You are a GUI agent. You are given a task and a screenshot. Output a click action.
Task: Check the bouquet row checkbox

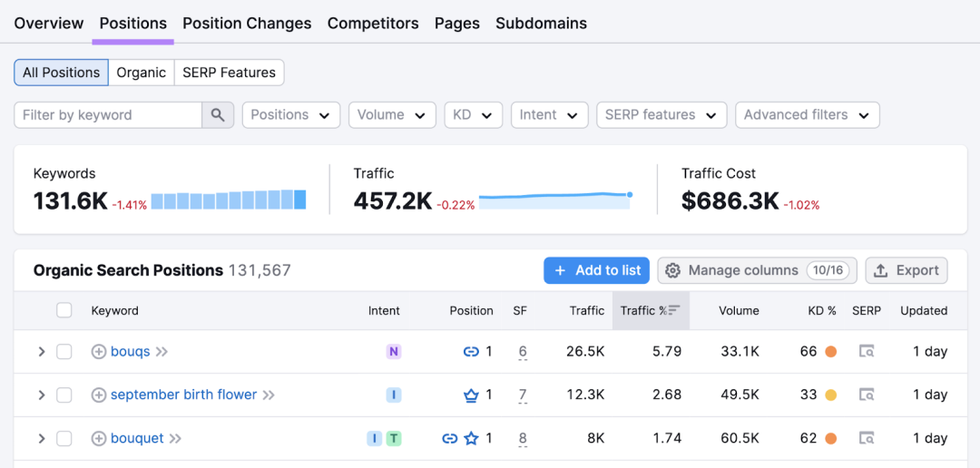pos(64,439)
